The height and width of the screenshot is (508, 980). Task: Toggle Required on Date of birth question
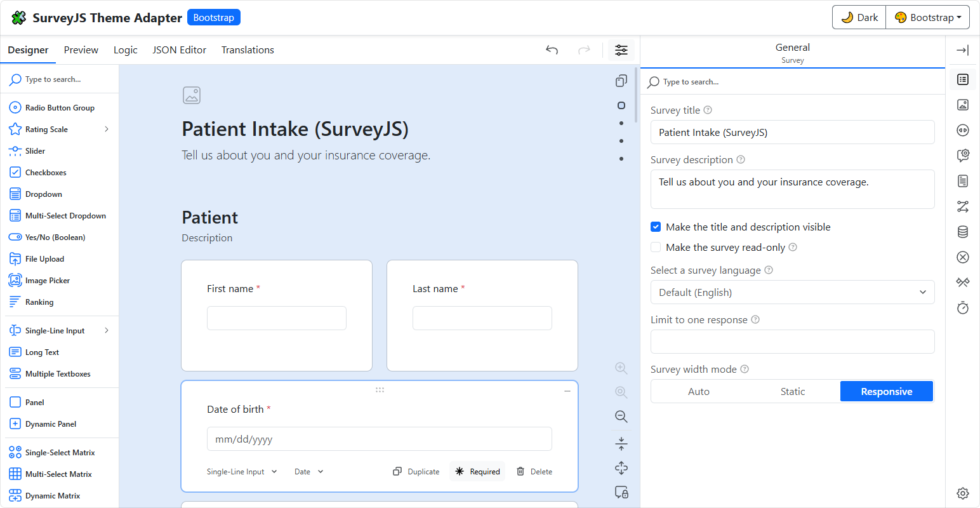(x=477, y=471)
